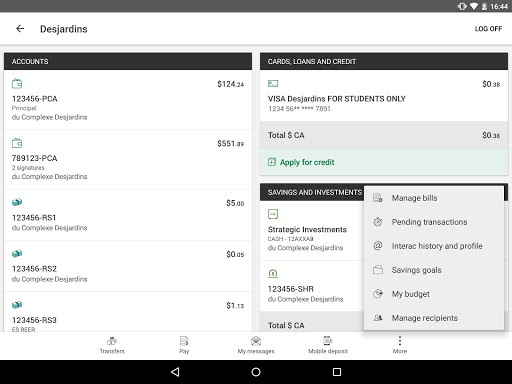Open Strategic Investments entry

[x=312, y=231]
